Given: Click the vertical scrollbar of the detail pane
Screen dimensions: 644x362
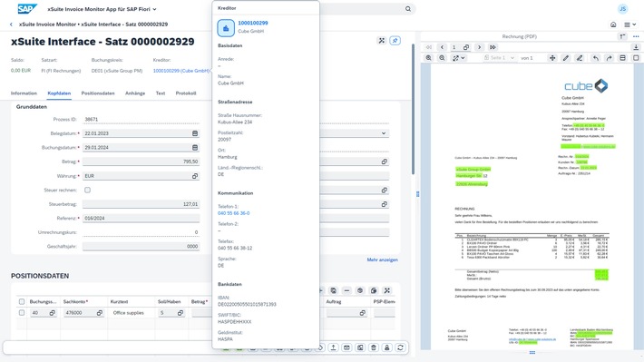Looking at the screenshot, I should tap(413, 109).
